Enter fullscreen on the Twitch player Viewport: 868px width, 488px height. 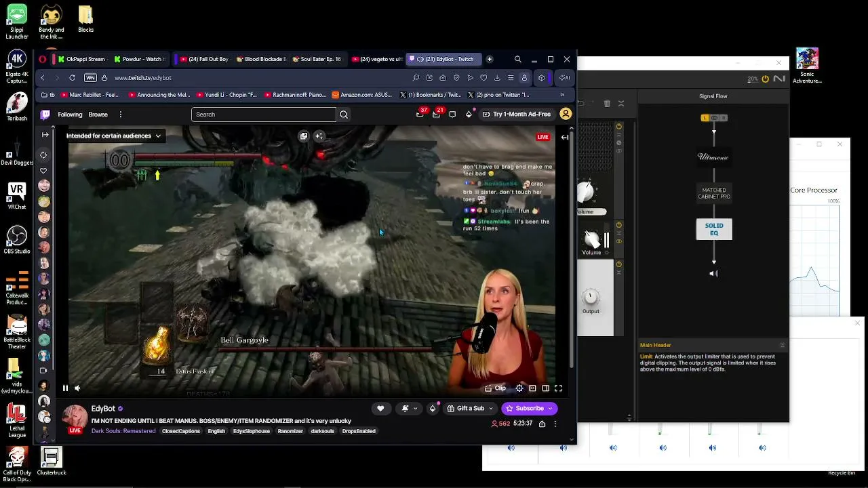coord(558,388)
